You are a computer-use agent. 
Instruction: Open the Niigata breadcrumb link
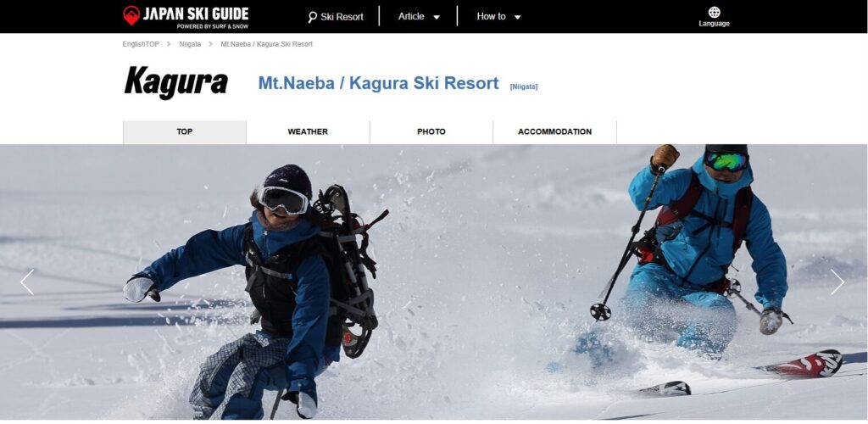click(x=190, y=44)
